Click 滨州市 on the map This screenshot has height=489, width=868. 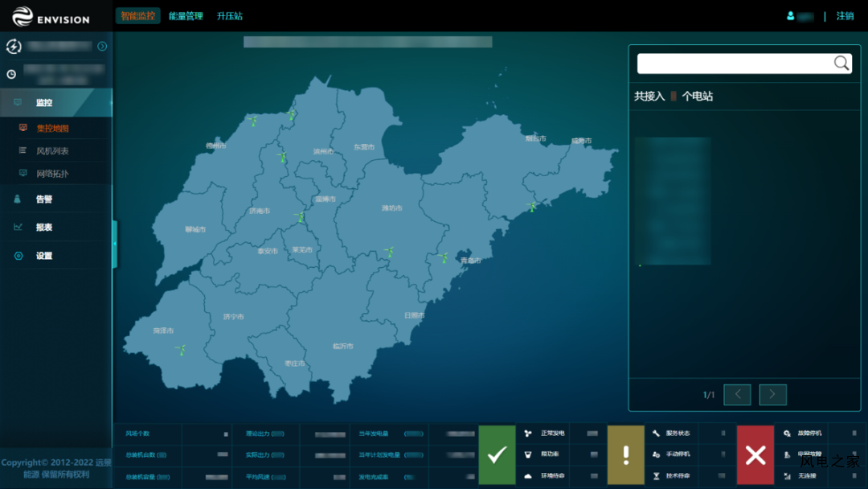(x=323, y=151)
